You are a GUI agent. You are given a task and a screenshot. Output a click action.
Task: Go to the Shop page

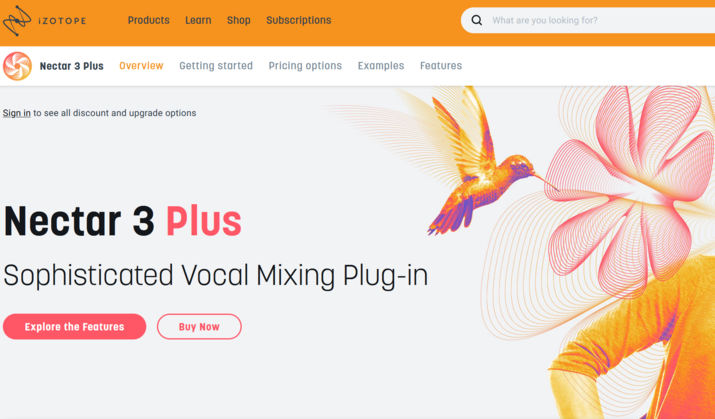(239, 21)
